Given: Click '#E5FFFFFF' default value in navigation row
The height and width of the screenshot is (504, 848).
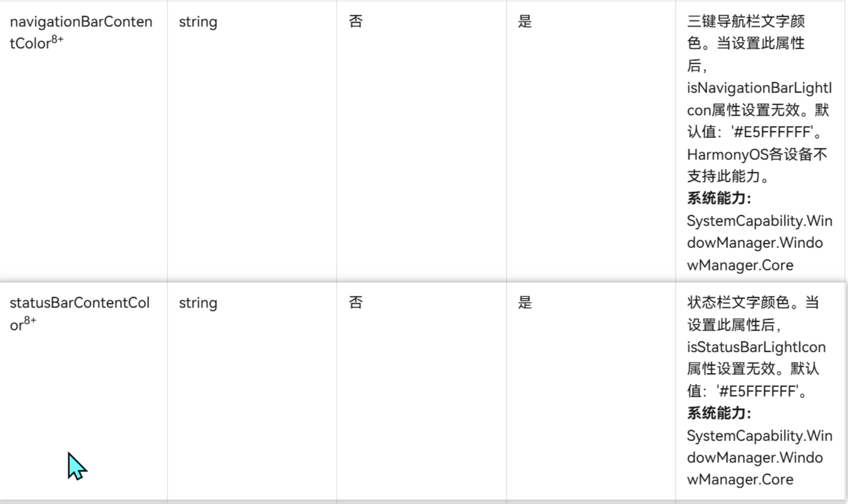Looking at the screenshot, I should tap(771, 132).
